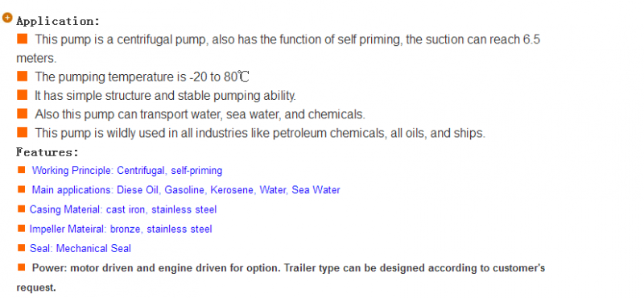
Task: Click the orange bullet before simple structure line
Action: pyautogui.click(x=23, y=95)
